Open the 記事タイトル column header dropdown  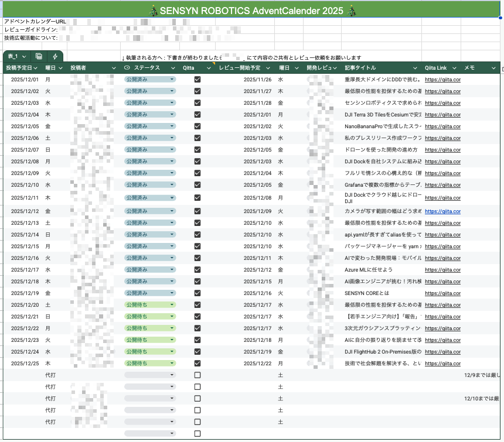[415, 68]
